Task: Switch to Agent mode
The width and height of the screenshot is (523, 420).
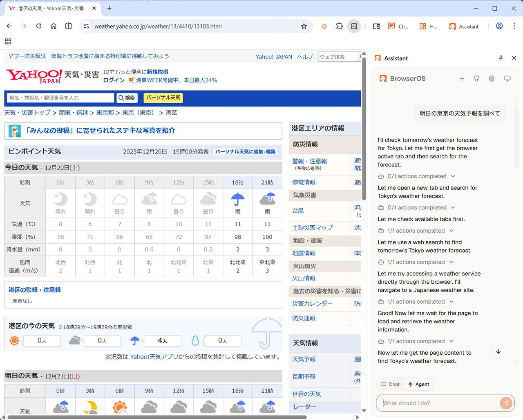Action: [419, 384]
